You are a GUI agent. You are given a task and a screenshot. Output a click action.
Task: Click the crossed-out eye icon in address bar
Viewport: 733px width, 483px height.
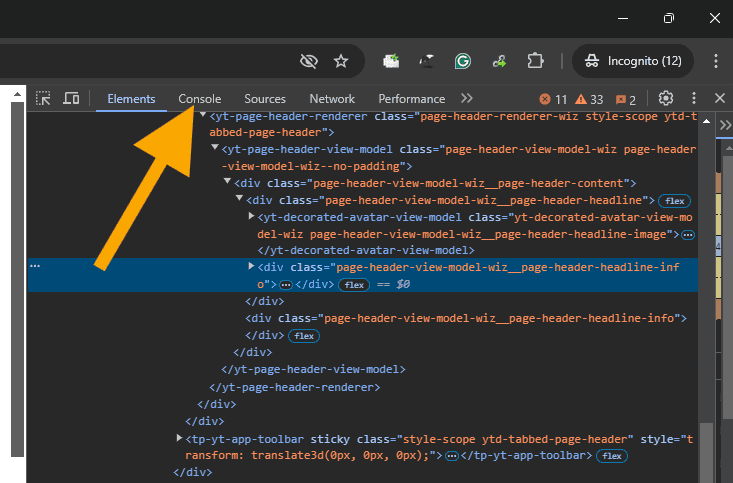click(309, 61)
